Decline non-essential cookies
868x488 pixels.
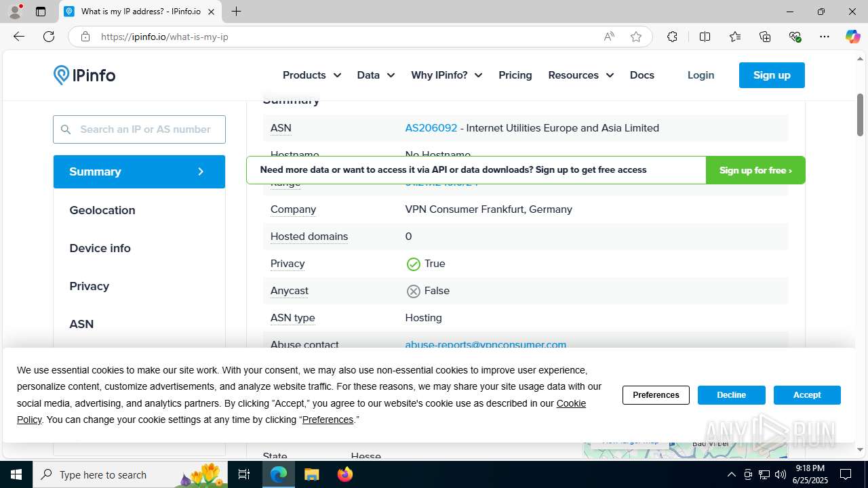(731, 395)
